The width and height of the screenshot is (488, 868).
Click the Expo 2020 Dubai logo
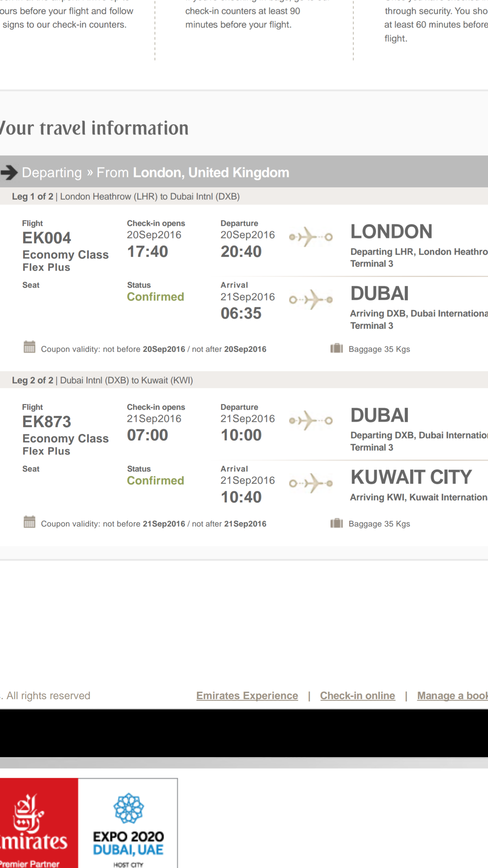tap(128, 825)
